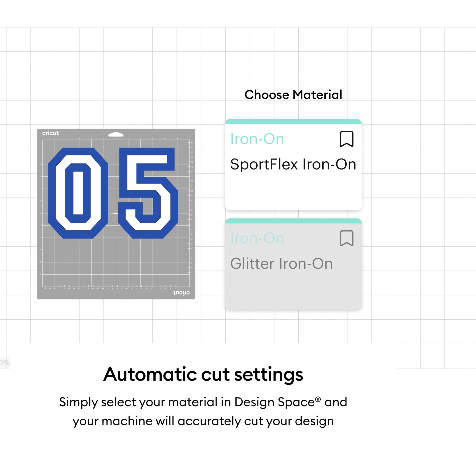The height and width of the screenshot is (476, 476).
Task: Click the zoom percentage indicator at left edge
Action: pos(5,362)
